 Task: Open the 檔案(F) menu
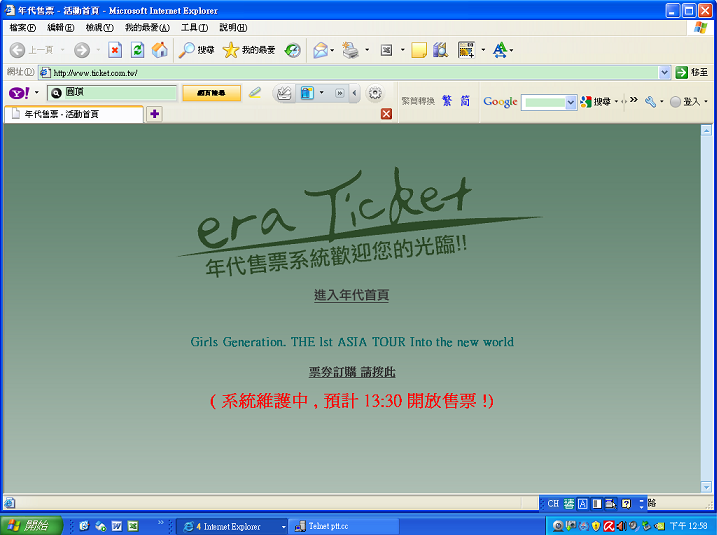pyautogui.click(x=22, y=28)
